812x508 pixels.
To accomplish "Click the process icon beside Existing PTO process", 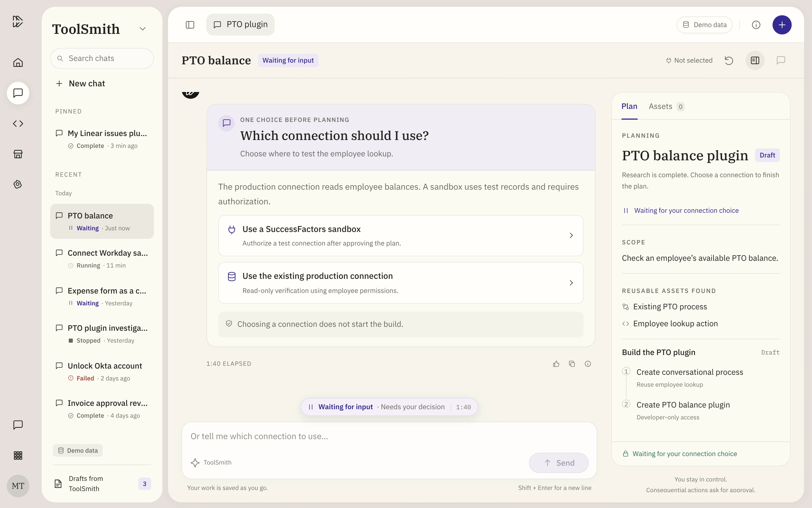I will click(x=625, y=307).
